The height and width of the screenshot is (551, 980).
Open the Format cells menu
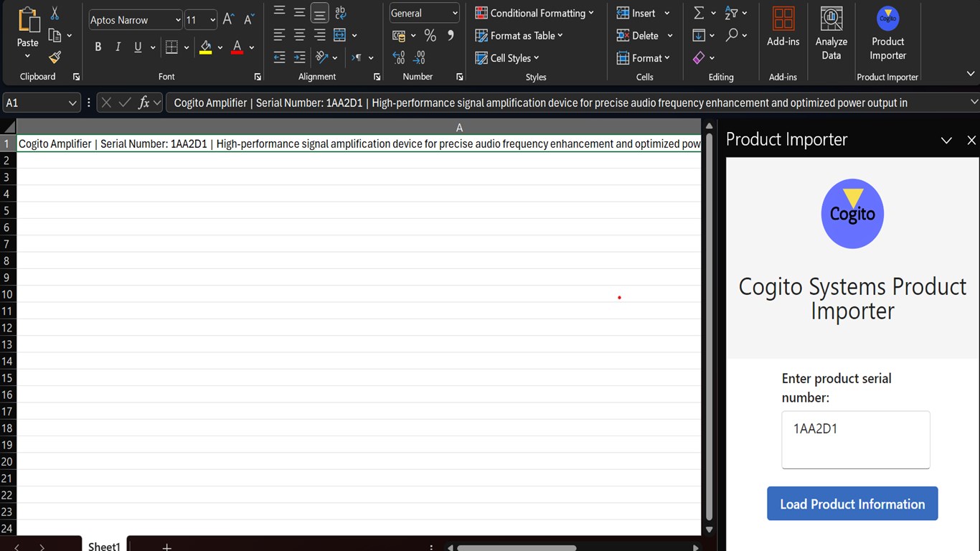[643, 57]
